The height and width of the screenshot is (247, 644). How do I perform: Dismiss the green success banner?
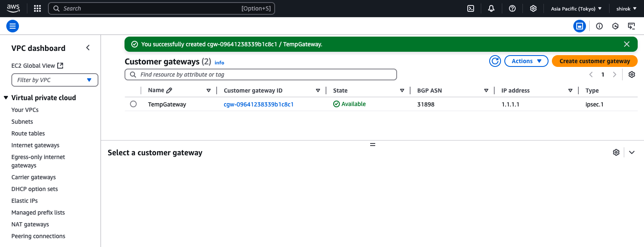627,44
